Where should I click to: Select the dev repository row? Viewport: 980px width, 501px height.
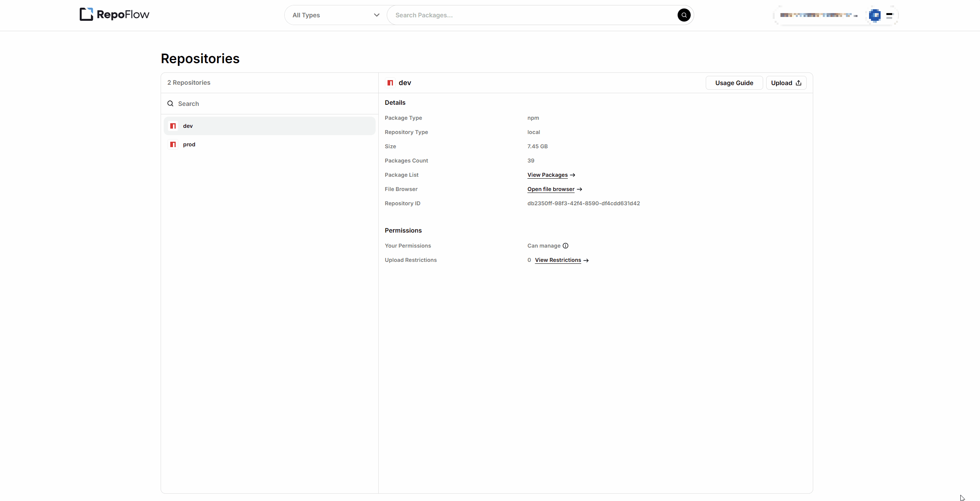coord(269,126)
